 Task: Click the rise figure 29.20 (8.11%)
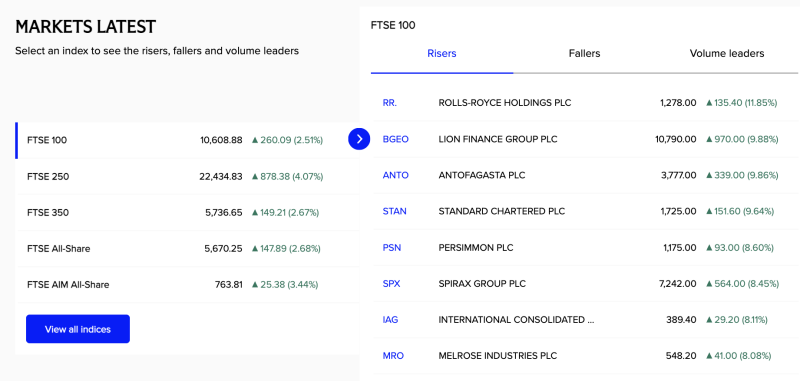(x=737, y=320)
